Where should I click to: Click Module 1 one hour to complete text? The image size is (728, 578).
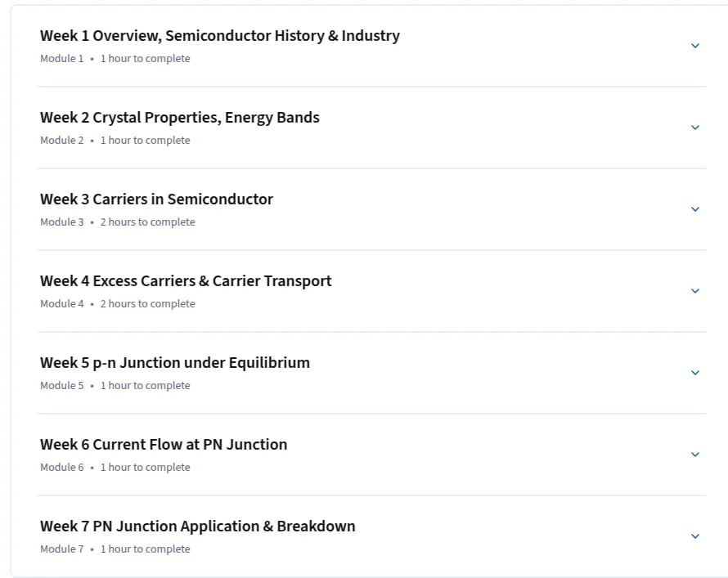coord(115,58)
